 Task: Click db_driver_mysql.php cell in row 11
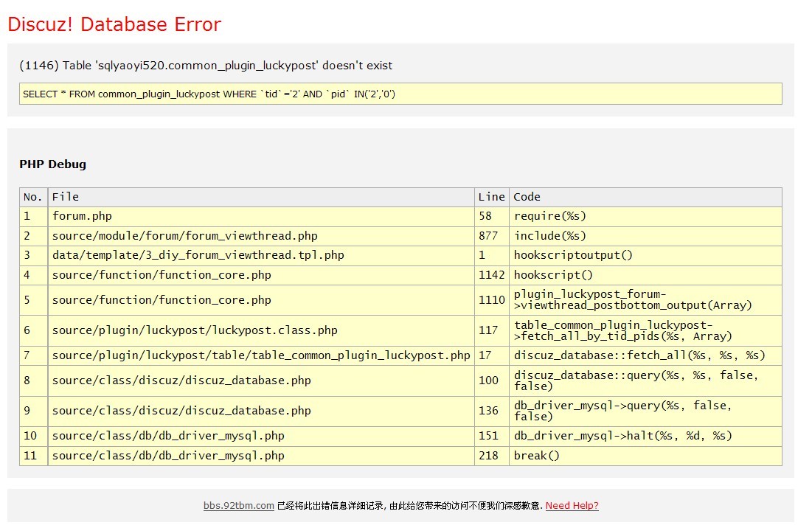click(261, 456)
